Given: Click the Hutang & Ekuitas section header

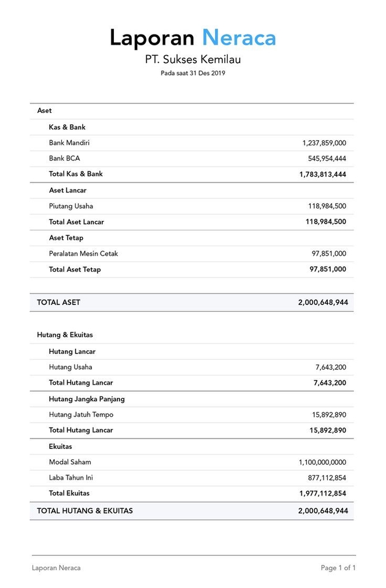Looking at the screenshot, I should (65, 335).
